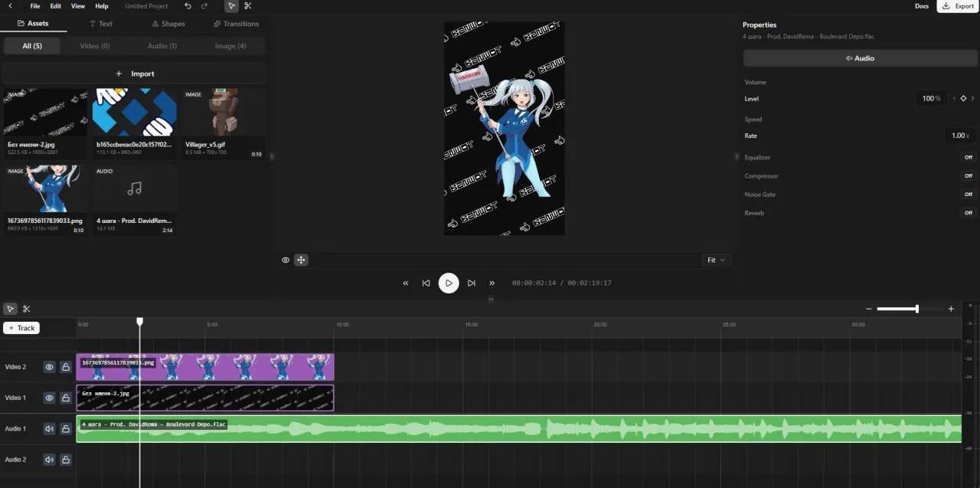Lock the Video 1 track
Screen dimensions: 980x488
tap(66, 398)
